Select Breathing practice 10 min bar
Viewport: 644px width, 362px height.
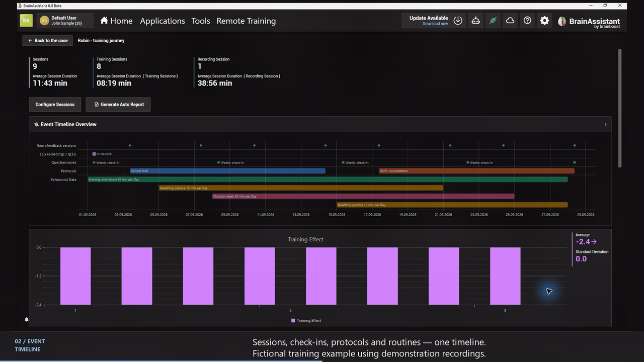click(301, 188)
